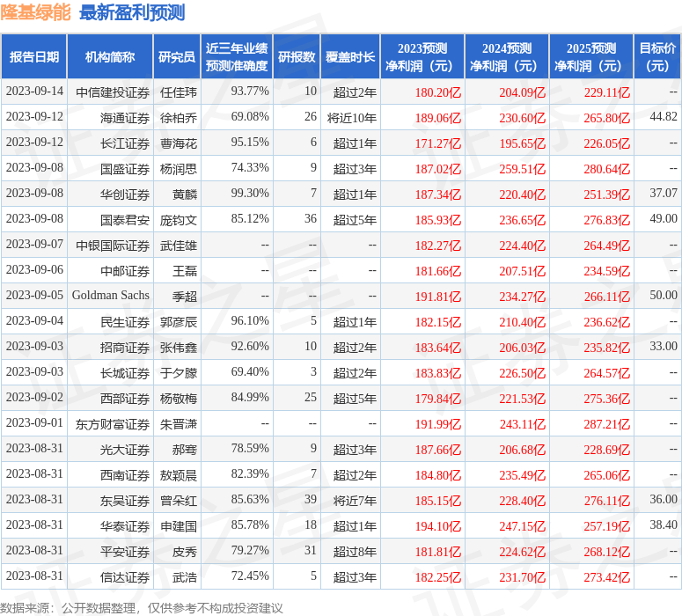Click analyst name 庞钧文
The height and width of the screenshot is (616, 682).
click(x=179, y=220)
